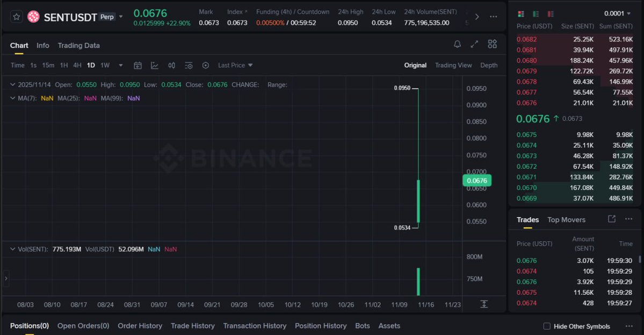View the Order History tab
The width and height of the screenshot is (644, 335).
(140, 326)
